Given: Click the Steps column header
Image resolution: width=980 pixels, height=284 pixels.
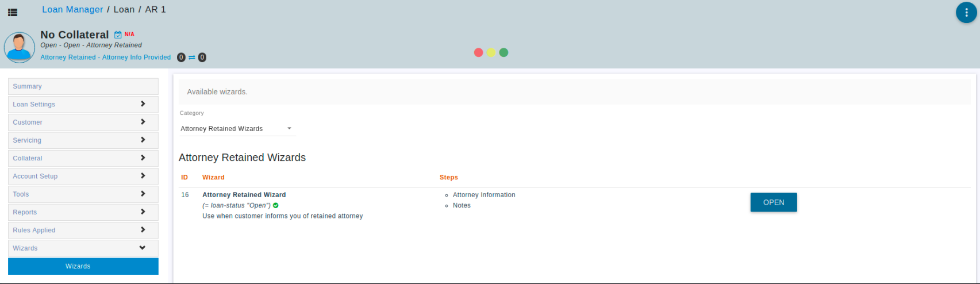Looking at the screenshot, I should coord(449,177).
